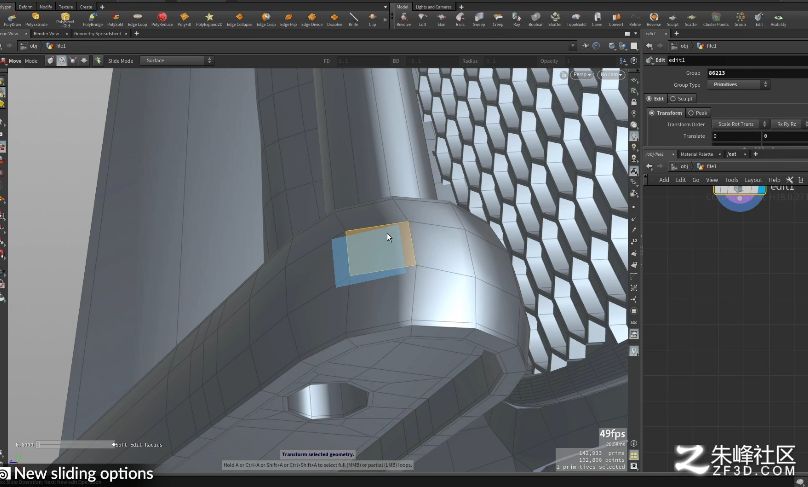This screenshot has height=487, width=808.
Task: Select the Dissolve shelf tool
Action: (x=334, y=20)
